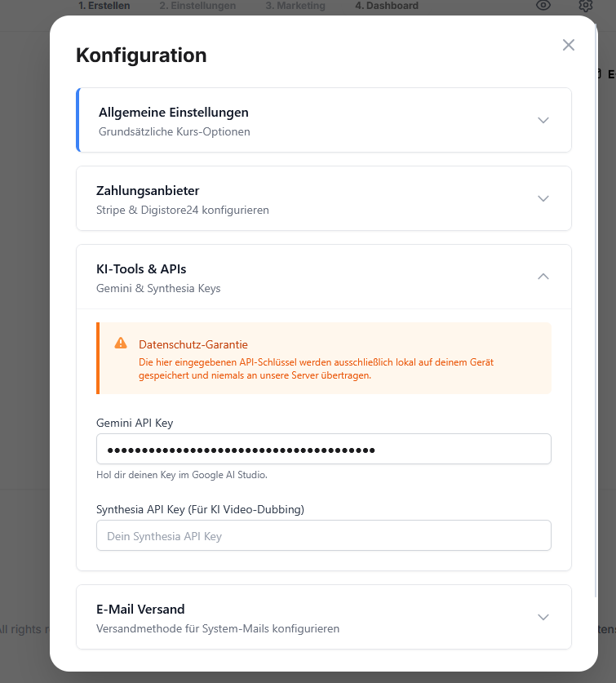Expand the E-Mail Versand chevron

pyautogui.click(x=543, y=617)
